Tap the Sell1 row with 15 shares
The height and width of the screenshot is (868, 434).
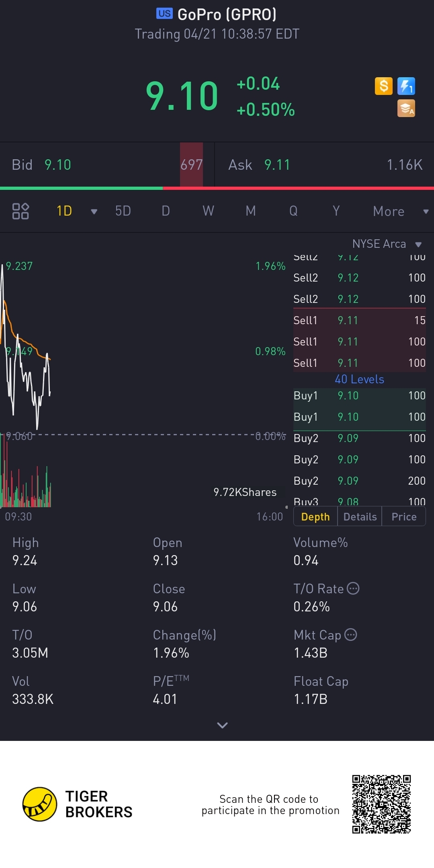pyautogui.click(x=359, y=320)
